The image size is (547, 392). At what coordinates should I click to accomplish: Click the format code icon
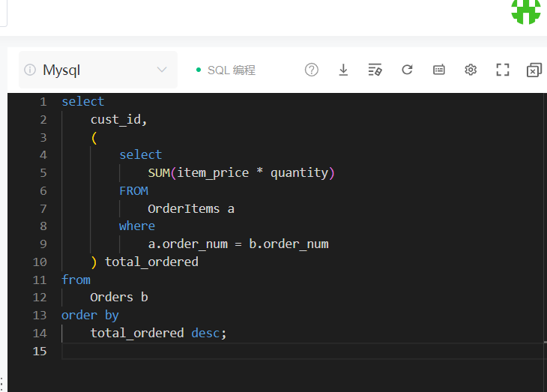[375, 70]
